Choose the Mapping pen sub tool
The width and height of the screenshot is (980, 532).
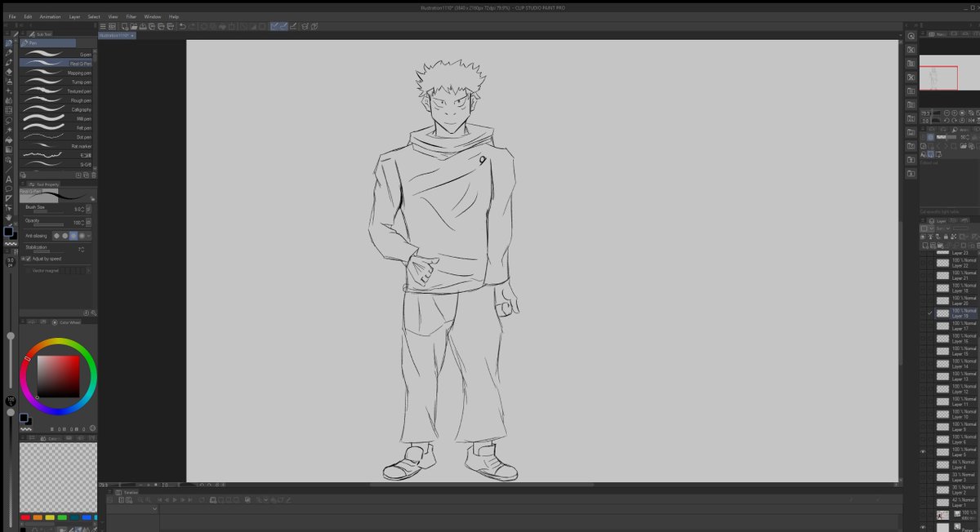(x=56, y=73)
